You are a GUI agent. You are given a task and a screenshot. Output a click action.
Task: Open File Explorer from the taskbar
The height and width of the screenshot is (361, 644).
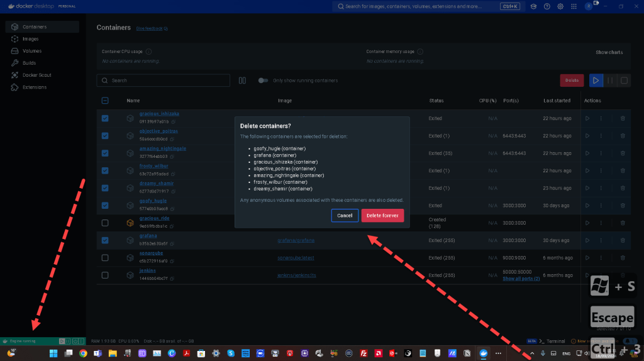click(113, 353)
